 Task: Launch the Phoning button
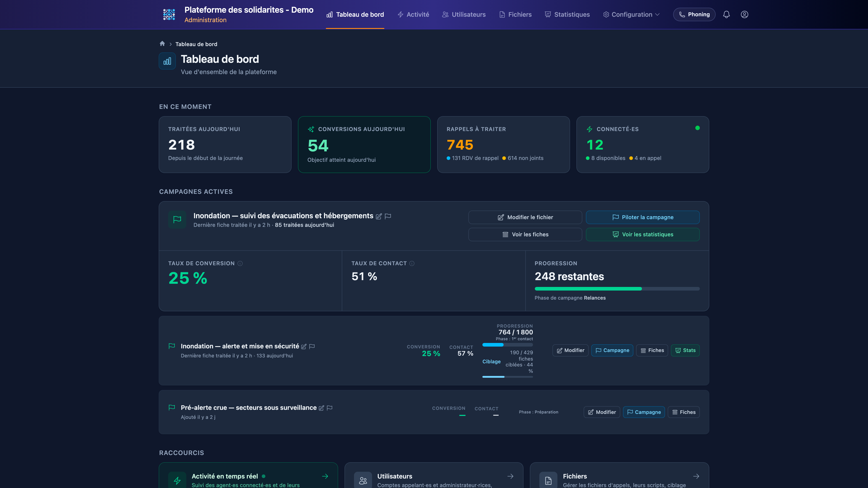(x=694, y=14)
